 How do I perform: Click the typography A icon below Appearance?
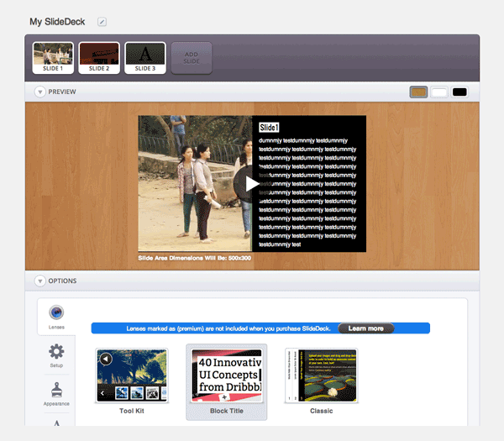pyautogui.click(x=56, y=423)
